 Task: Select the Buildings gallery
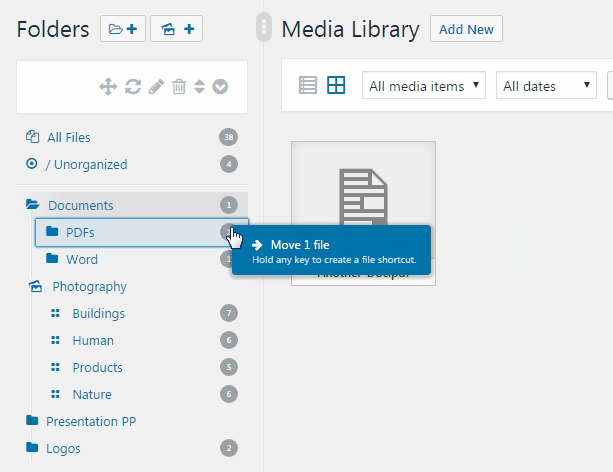pos(98,313)
